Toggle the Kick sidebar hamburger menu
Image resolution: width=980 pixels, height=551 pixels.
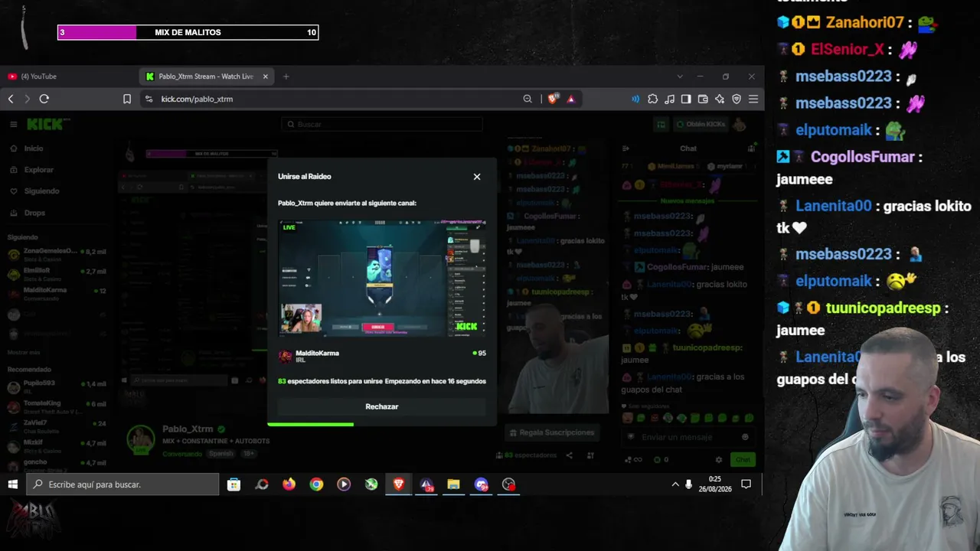pos(13,124)
